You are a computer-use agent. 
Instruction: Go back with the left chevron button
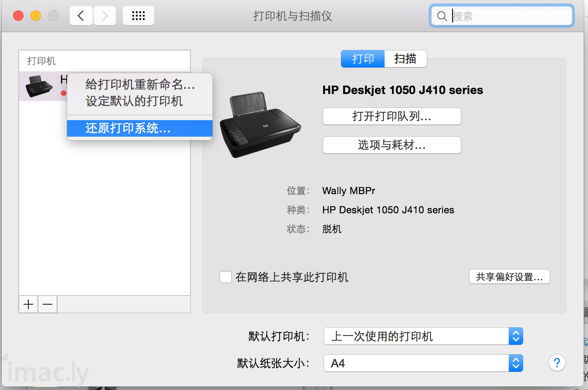coord(81,16)
